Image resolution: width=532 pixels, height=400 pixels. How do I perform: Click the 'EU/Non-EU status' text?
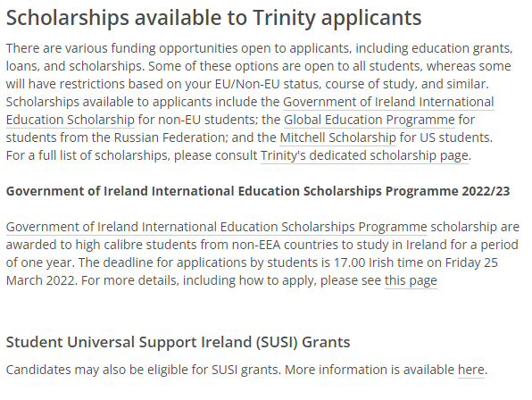pos(268,84)
